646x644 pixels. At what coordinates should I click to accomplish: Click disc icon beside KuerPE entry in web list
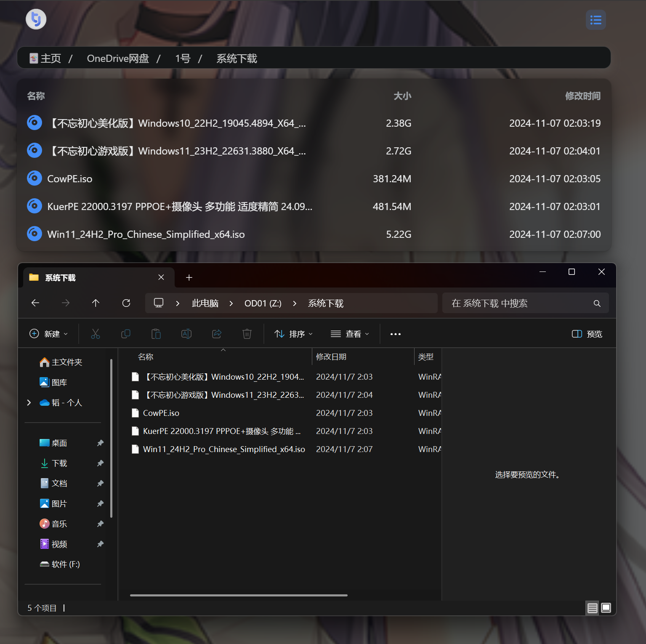(35, 206)
